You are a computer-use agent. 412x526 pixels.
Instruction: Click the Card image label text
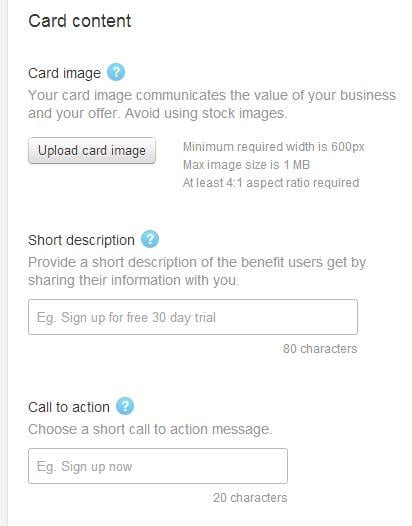point(64,73)
